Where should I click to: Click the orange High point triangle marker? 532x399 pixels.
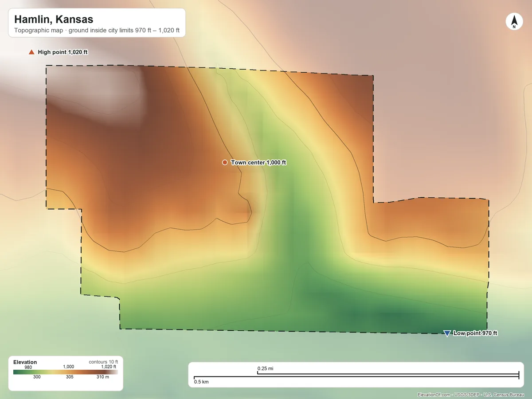(x=31, y=52)
